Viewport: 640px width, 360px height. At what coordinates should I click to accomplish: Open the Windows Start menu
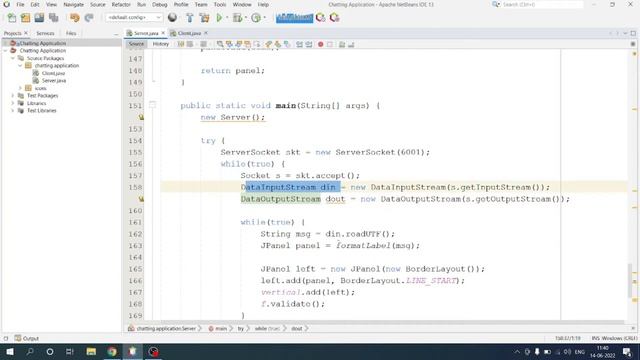click(10, 351)
